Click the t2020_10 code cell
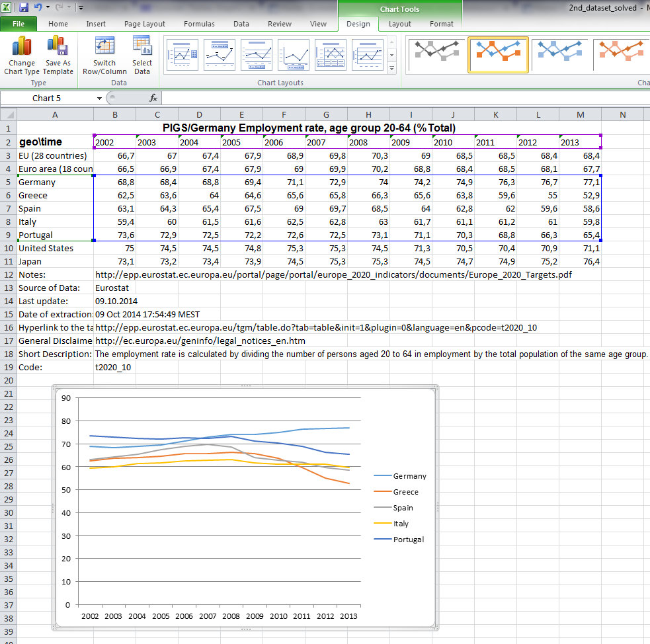 click(115, 367)
